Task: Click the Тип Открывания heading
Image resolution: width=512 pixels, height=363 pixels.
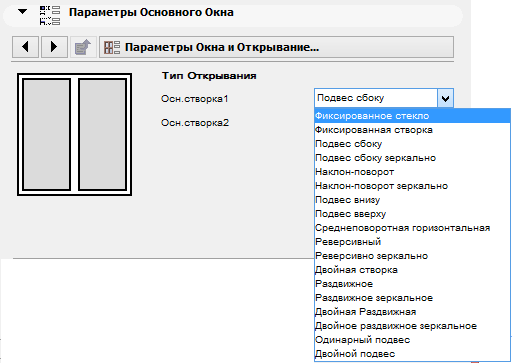Action: pyautogui.click(x=209, y=76)
